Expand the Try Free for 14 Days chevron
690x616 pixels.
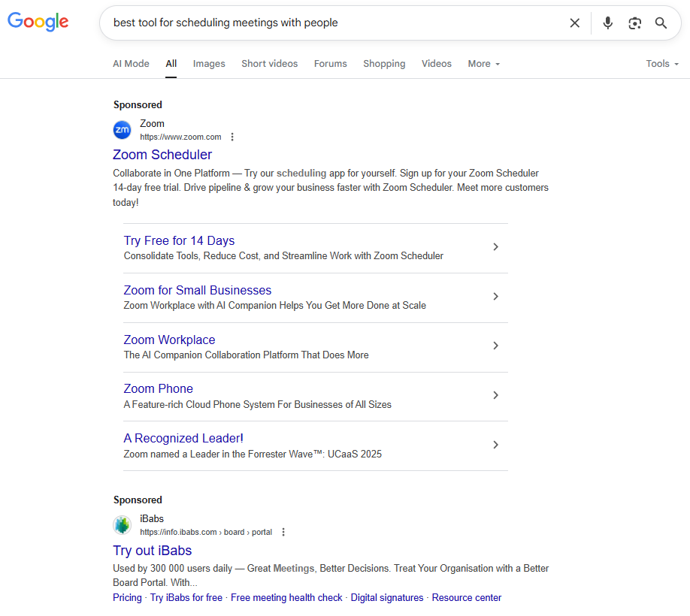tap(495, 247)
